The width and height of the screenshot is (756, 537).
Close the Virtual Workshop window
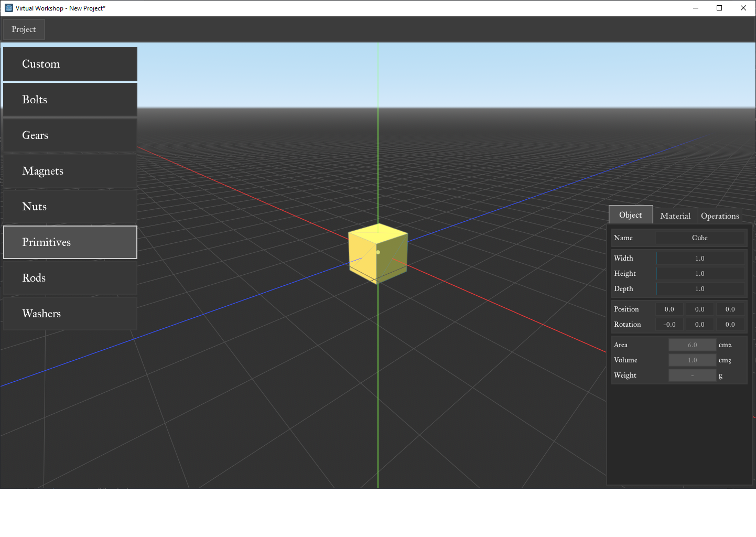pos(743,8)
